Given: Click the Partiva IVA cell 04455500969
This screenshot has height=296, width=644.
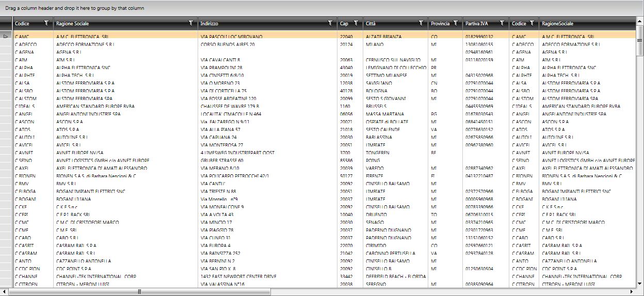Looking at the screenshot, I should (486, 106).
